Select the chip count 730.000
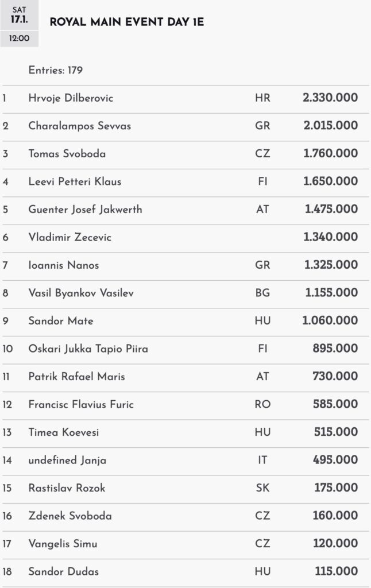 [336, 377]
